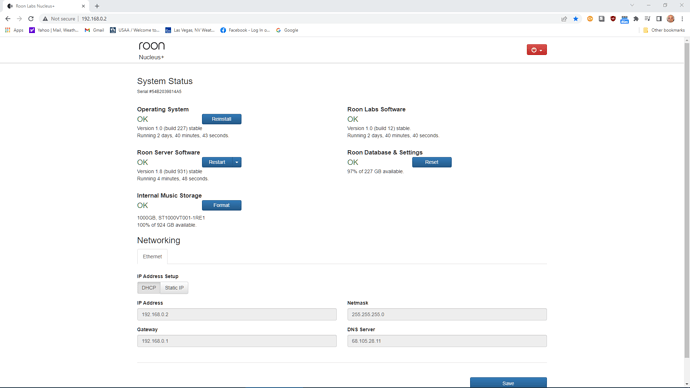Click 'Version 1.8 (build 931) stable' text

pos(169,172)
